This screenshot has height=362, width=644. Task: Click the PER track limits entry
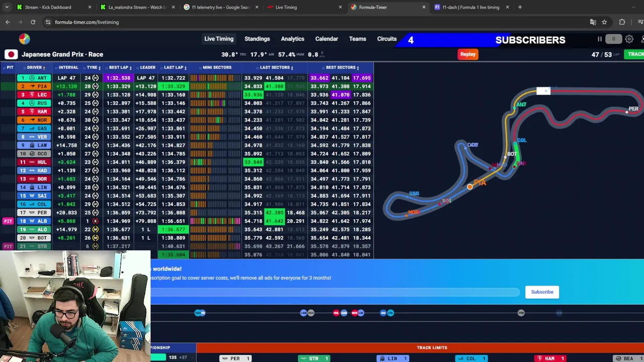235,358
